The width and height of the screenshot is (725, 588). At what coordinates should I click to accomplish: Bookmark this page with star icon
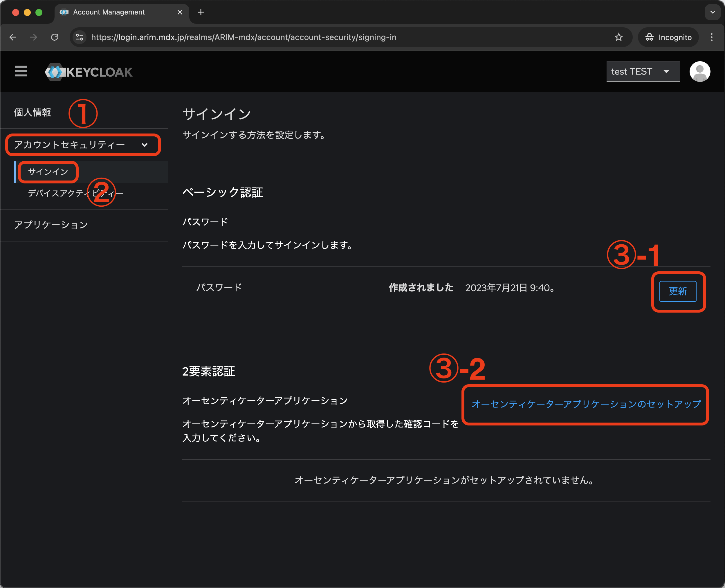click(618, 37)
